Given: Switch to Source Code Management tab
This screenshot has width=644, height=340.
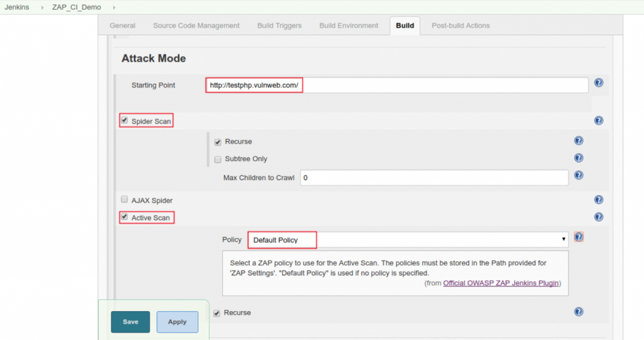Looking at the screenshot, I should (196, 26).
